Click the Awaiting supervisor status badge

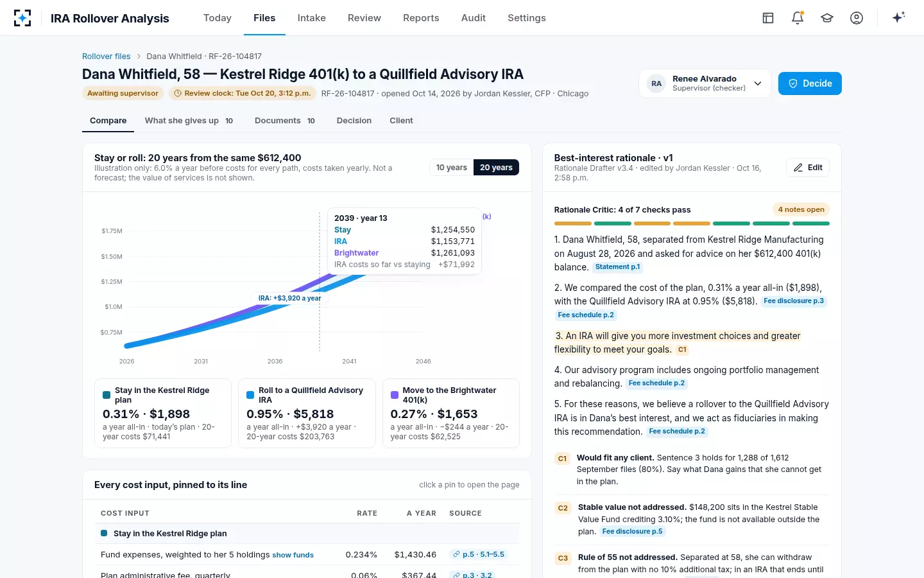(123, 94)
